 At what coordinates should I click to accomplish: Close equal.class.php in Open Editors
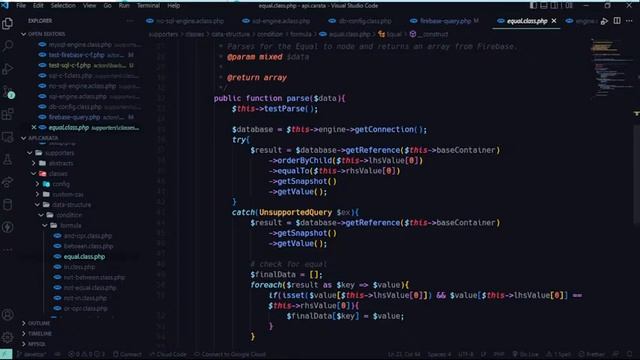34,127
